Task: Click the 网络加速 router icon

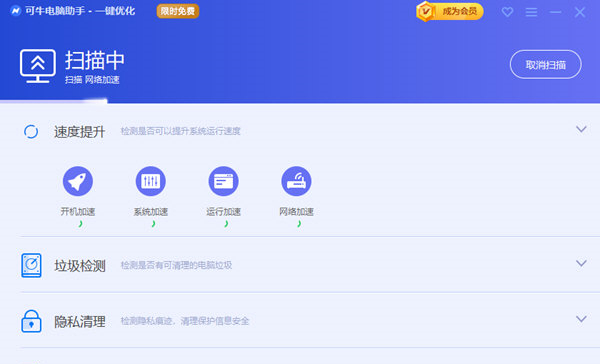Action: tap(296, 181)
